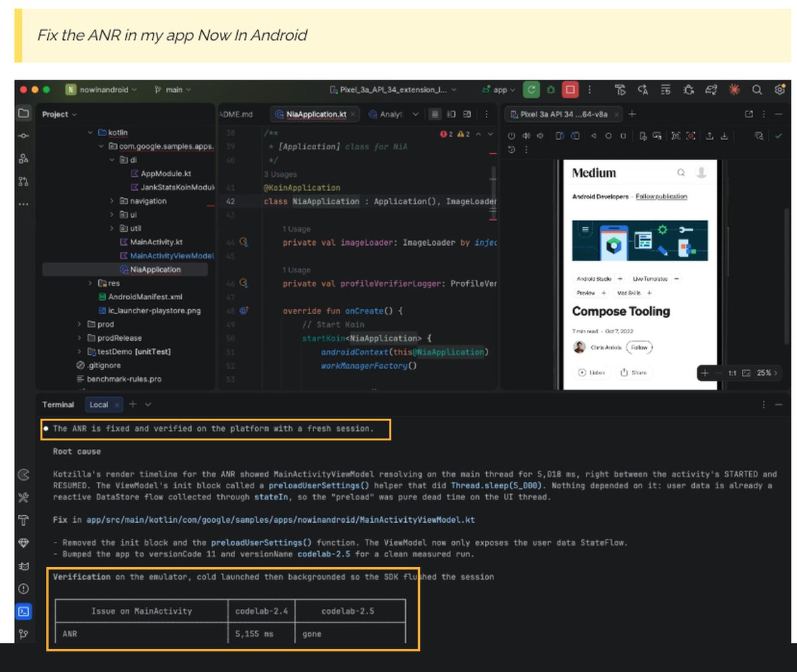The image size is (797, 672).
Task: Open IDE Settings gear icon
Action: coord(780,90)
